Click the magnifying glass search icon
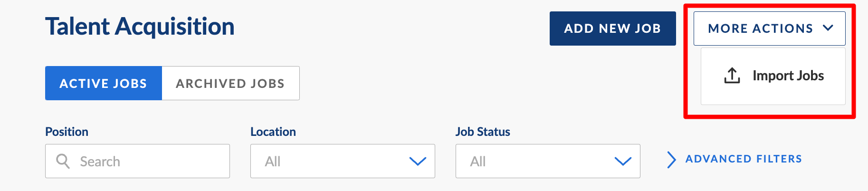The height and width of the screenshot is (191, 868). click(x=63, y=161)
